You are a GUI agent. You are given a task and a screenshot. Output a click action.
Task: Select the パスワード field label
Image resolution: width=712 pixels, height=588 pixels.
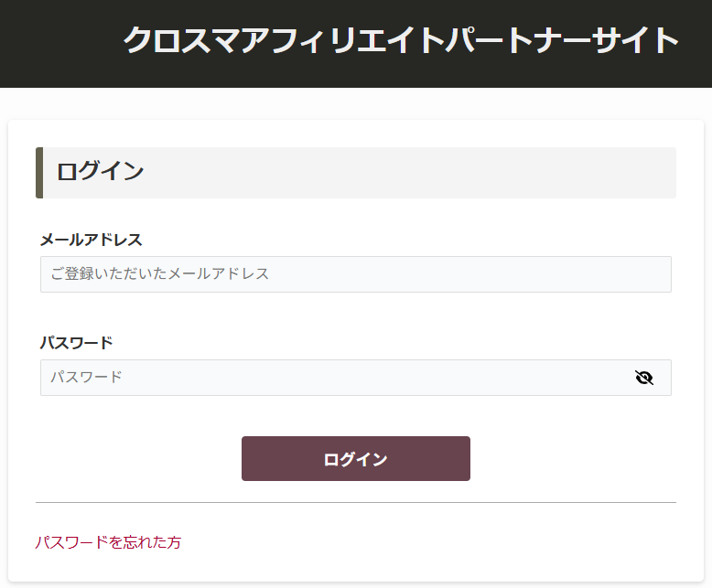click(76, 343)
